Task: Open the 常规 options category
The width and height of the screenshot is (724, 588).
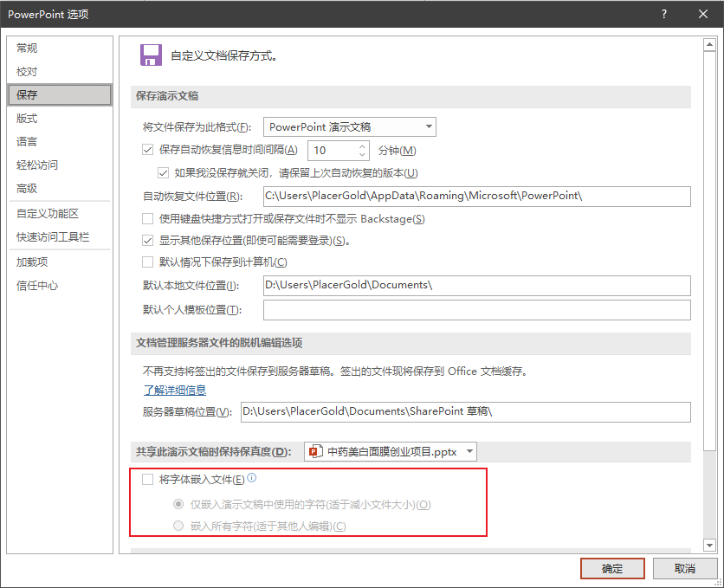Action: click(x=60, y=48)
